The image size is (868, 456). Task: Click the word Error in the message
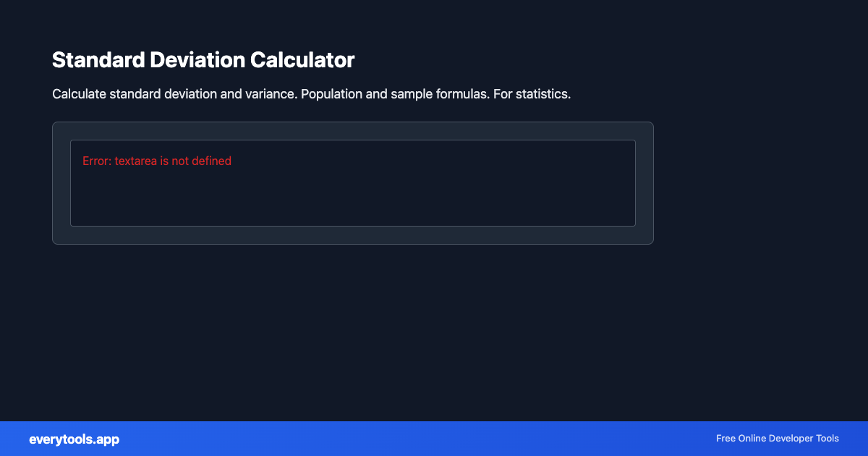(x=95, y=161)
